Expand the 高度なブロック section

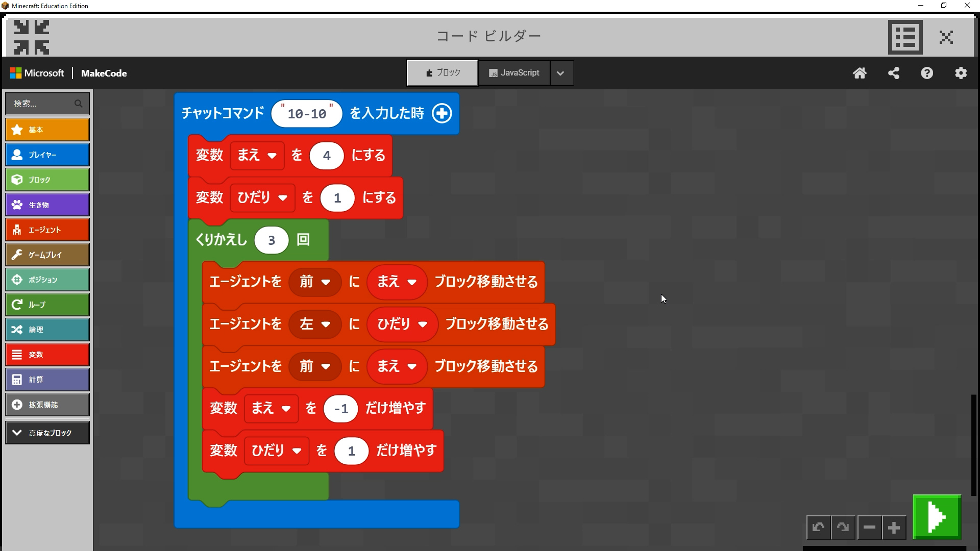pyautogui.click(x=47, y=433)
